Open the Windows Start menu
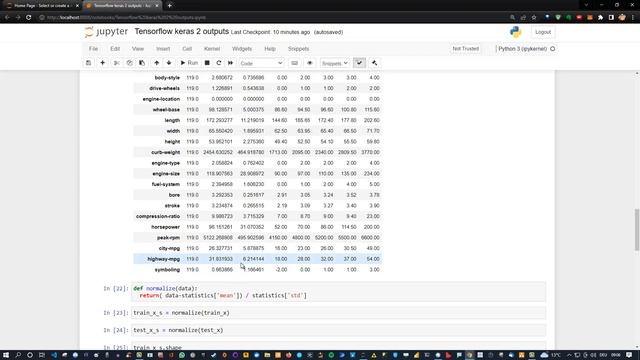640x360 pixels. click(x=6, y=355)
